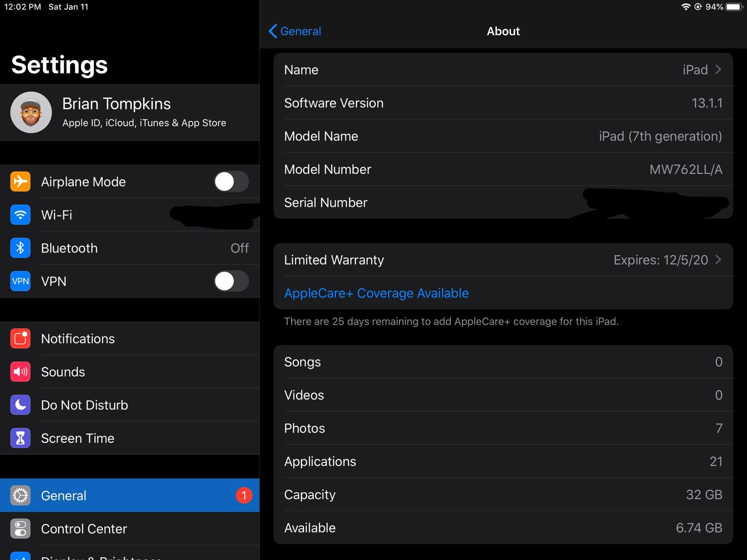Tap the General gear icon
747x560 pixels.
[x=20, y=496]
